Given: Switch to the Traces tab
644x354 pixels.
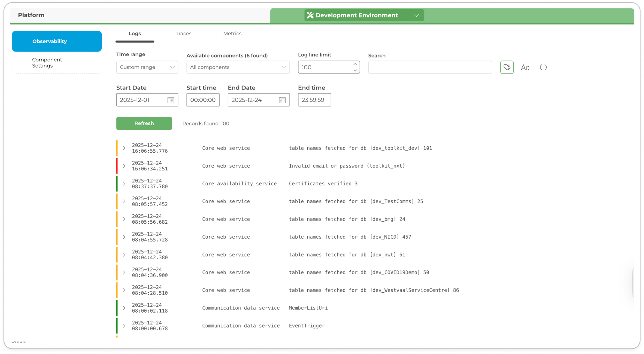Looking at the screenshot, I should [x=183, y=33].
